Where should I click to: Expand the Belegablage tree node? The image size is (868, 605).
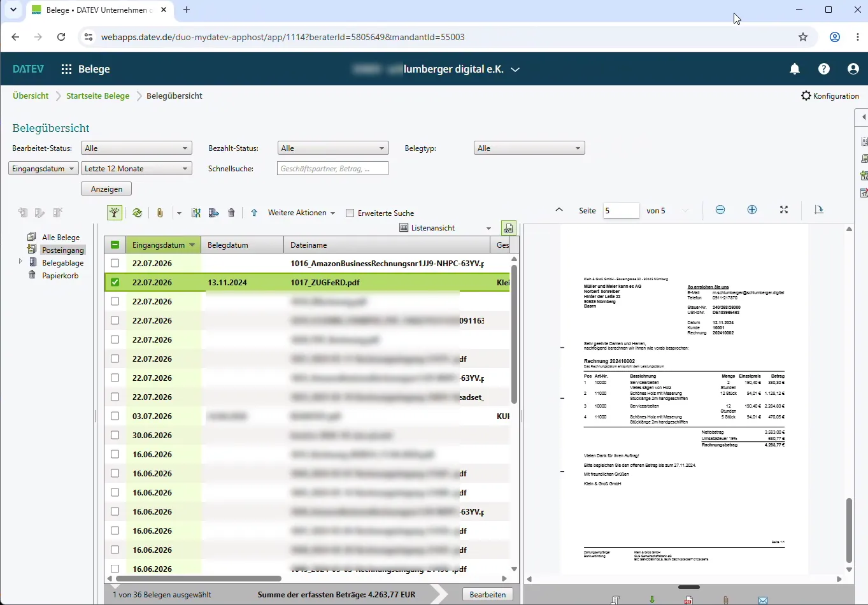pos(20,262)
